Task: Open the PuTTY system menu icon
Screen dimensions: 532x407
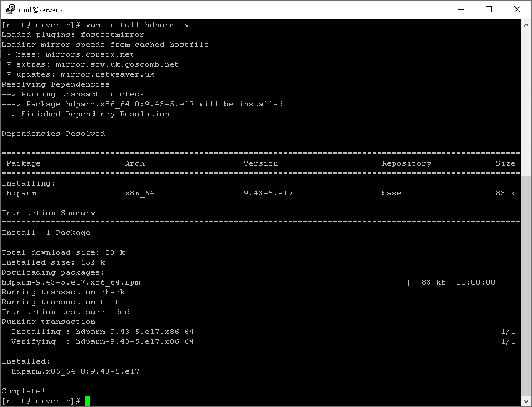Action: [11, 9]
